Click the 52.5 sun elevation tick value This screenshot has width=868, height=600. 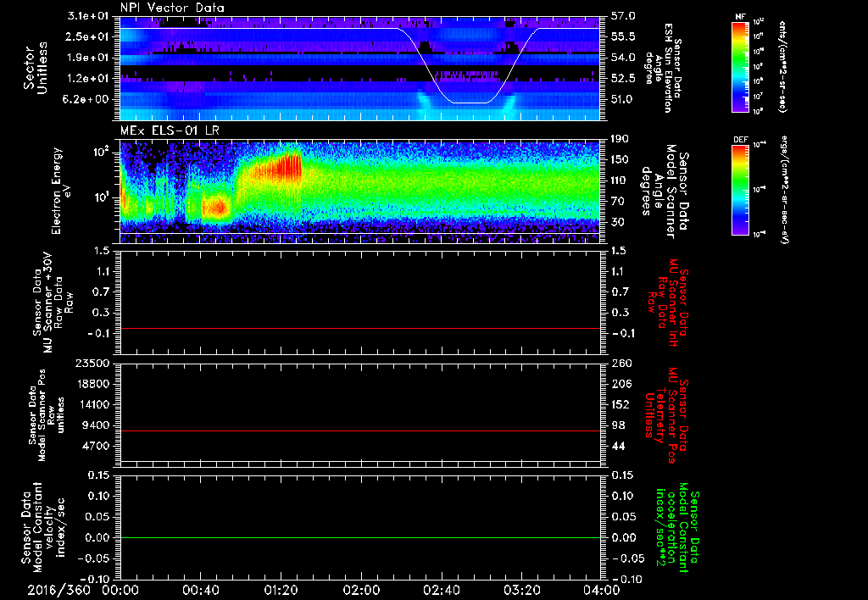coord(623,79)
